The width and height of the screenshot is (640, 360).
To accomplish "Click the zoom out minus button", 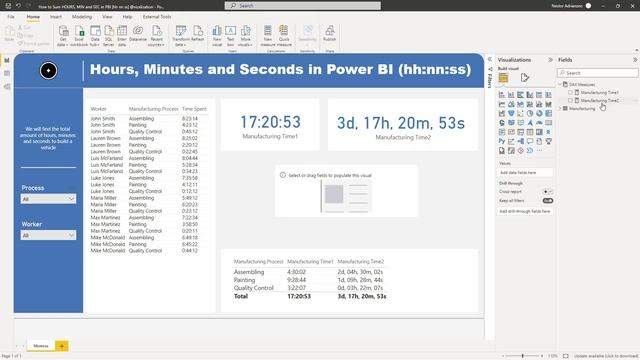I will click(x=503, y=356).
